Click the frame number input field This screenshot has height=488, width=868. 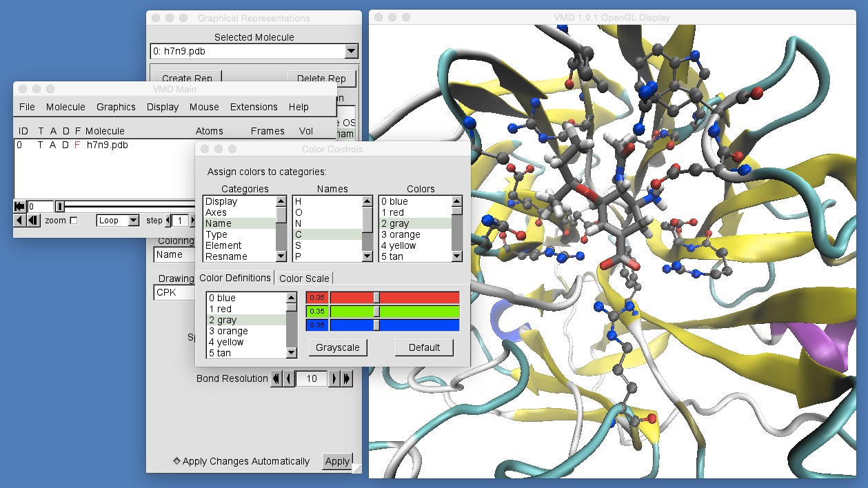pos(38,205)
